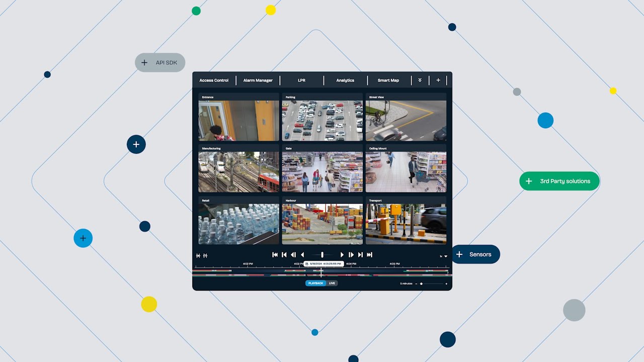Click the 4:02 PM timeline mark
Viewport: 644px width, 362px height.
point(248,263)
